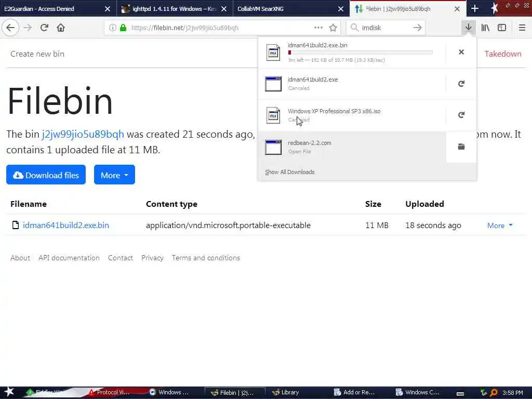
Task: Toggle the downloads panel button
Action: pos(469,28)
